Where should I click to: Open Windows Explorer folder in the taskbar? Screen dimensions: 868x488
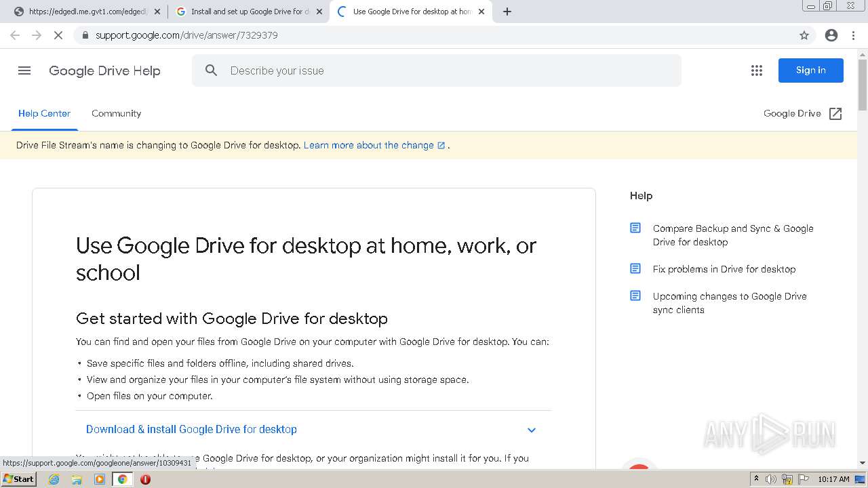click(77, 479)
